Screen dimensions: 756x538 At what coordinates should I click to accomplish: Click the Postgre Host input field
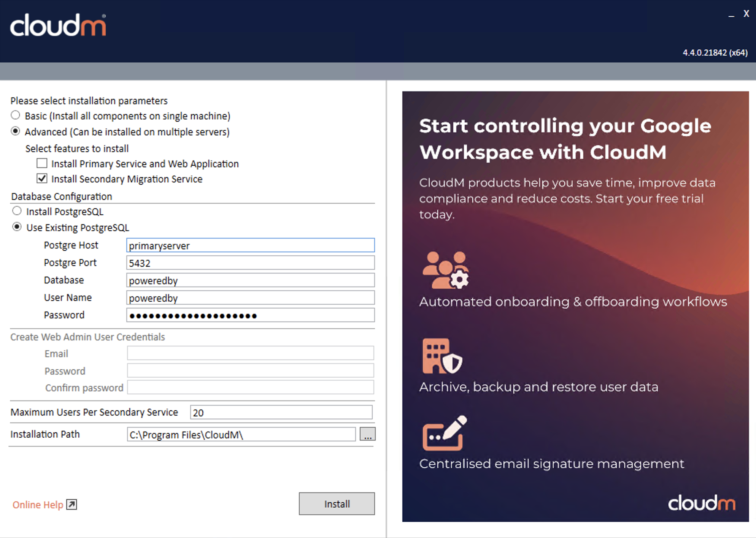250,245
